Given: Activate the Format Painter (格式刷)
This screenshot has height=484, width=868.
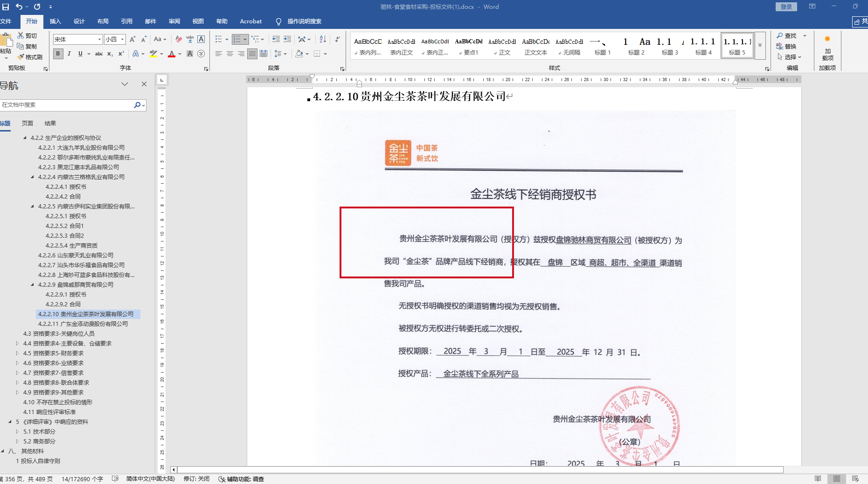Looking at the screenshot, I should click(x=30, y=57).
